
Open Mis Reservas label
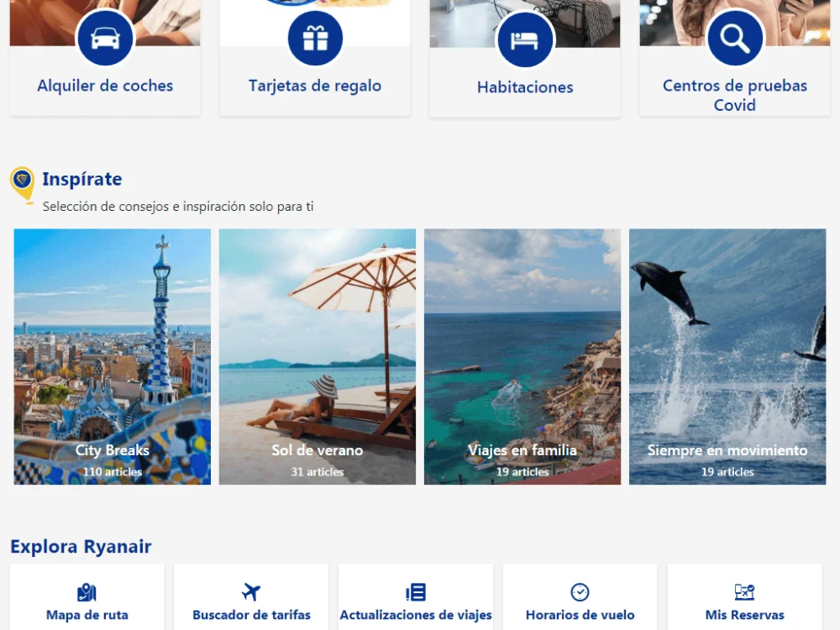[744, 615]
